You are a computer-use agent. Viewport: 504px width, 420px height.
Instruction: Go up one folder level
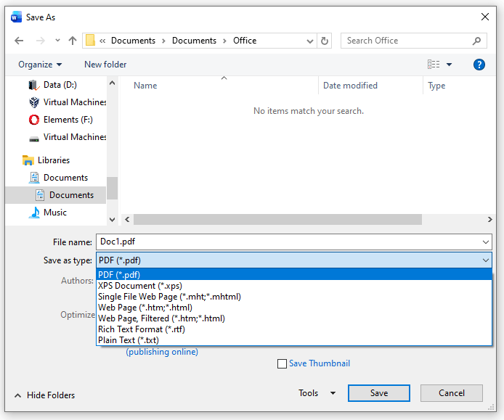pyautogui.click(x=73, y=41)
